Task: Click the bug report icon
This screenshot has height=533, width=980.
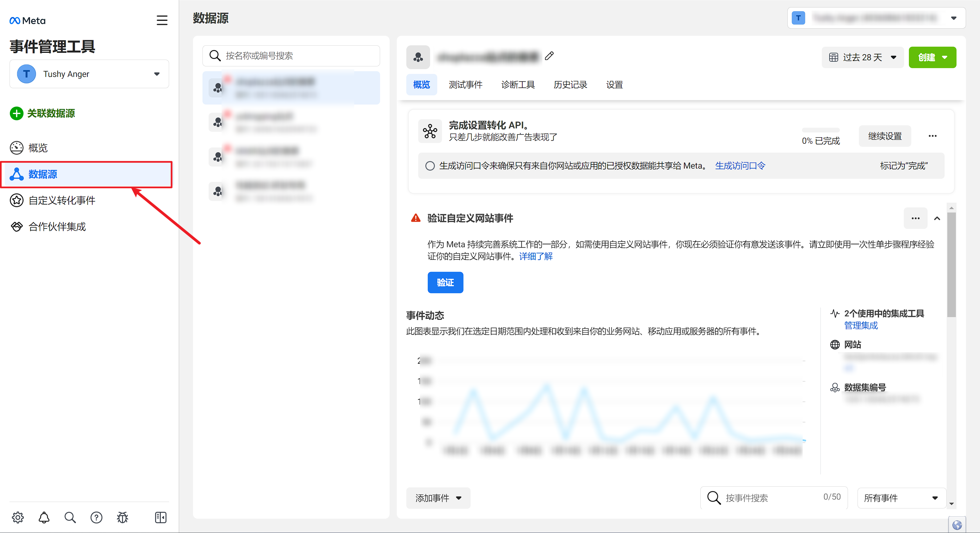Action: [122, 517]
